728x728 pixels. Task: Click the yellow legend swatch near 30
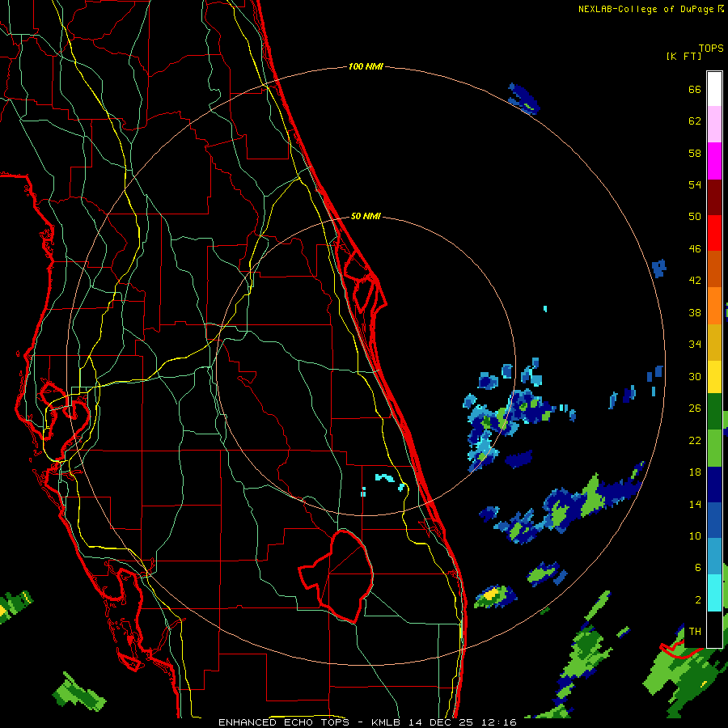714,377
